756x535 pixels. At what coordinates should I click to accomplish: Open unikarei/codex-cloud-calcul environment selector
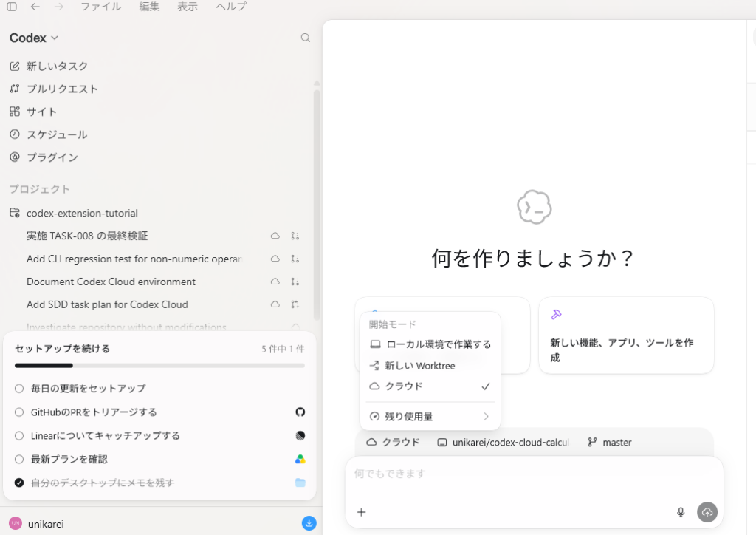pyautogui.click(x=504, y=443)
